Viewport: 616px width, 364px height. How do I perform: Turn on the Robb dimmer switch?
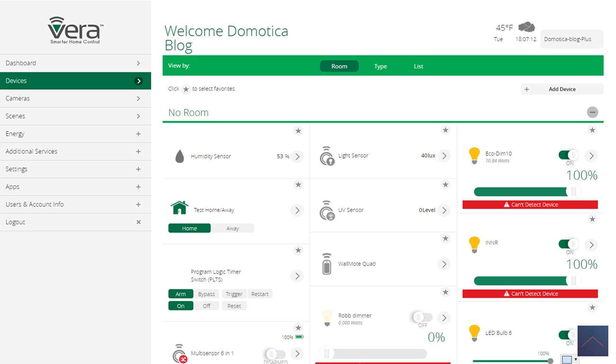coord(422,317)
